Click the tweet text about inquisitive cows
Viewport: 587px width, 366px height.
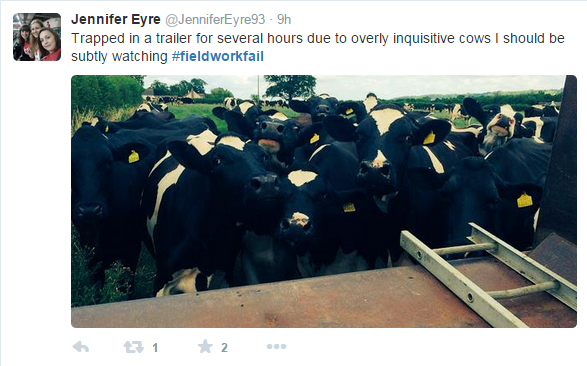pos(317,47)
